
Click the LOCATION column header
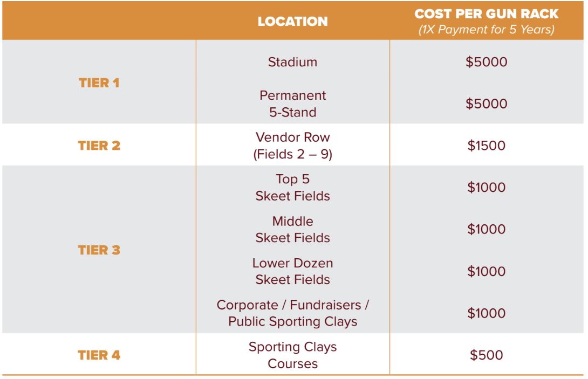coord(292,22)
